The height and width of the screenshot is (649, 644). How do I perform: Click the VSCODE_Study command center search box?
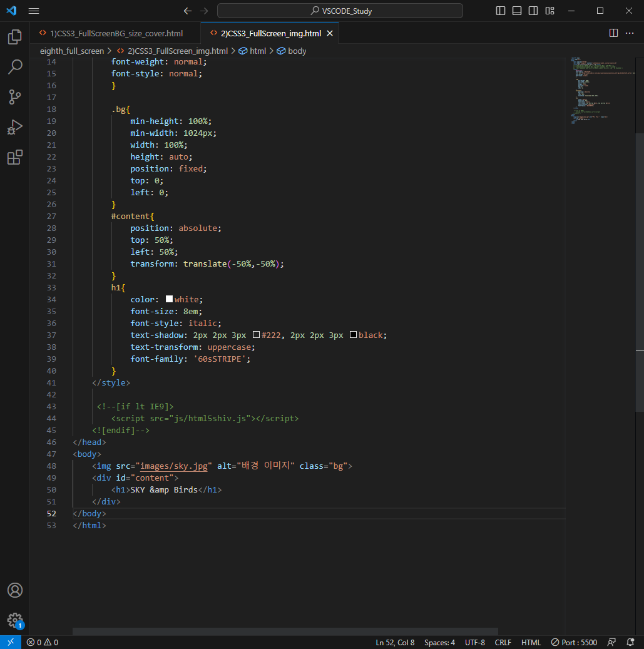tap(340, 11)
